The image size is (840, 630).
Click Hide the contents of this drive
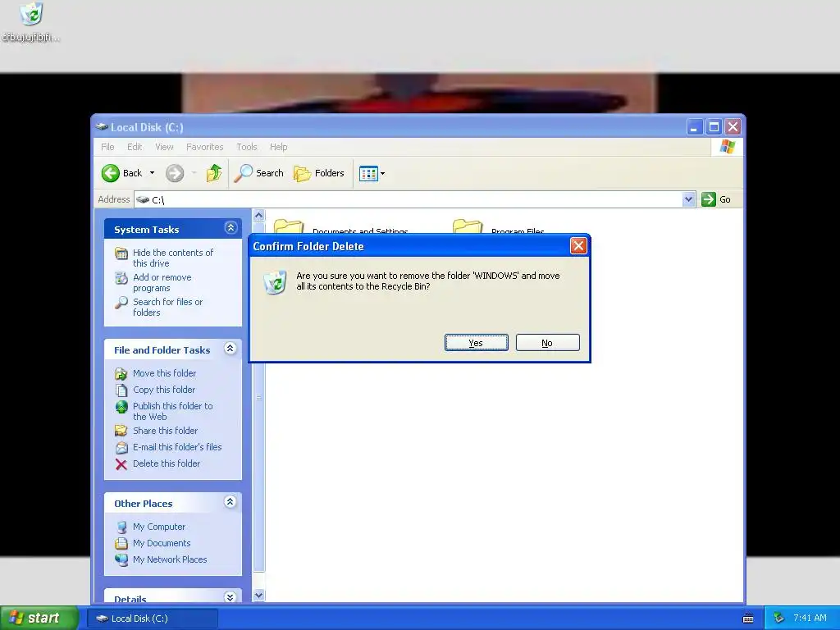[172, 258]
